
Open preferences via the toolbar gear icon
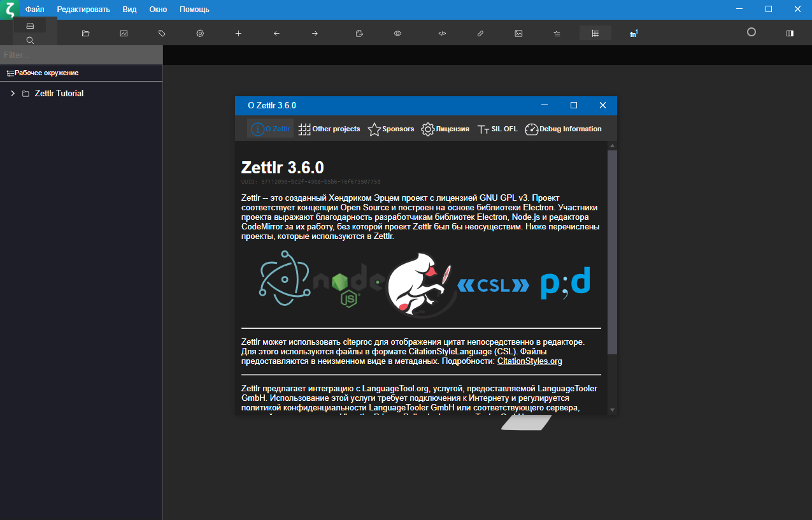pos(200,33)
